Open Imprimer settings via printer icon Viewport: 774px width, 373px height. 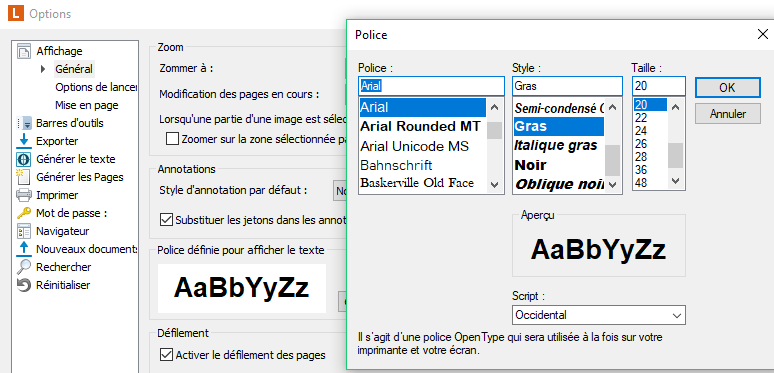tap(24, 195)
